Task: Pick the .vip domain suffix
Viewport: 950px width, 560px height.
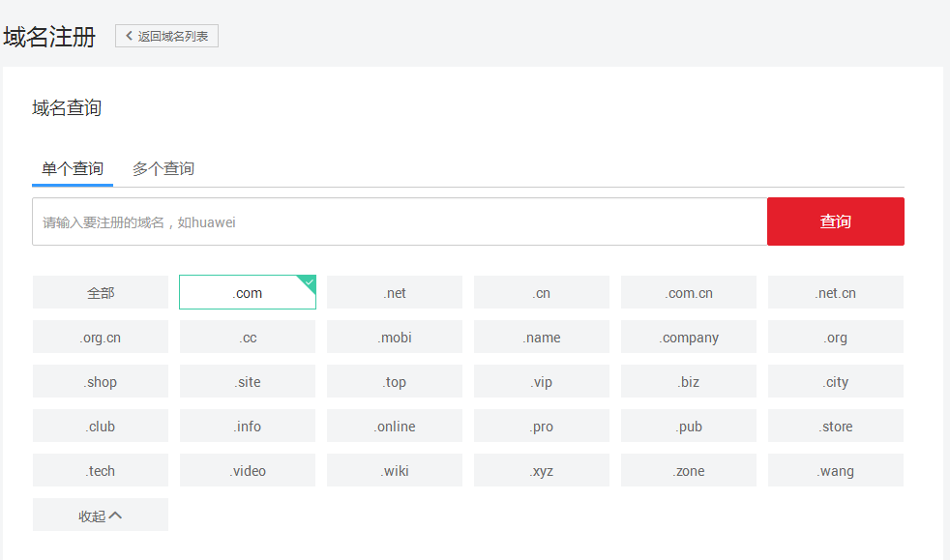Action: point(542,382)
